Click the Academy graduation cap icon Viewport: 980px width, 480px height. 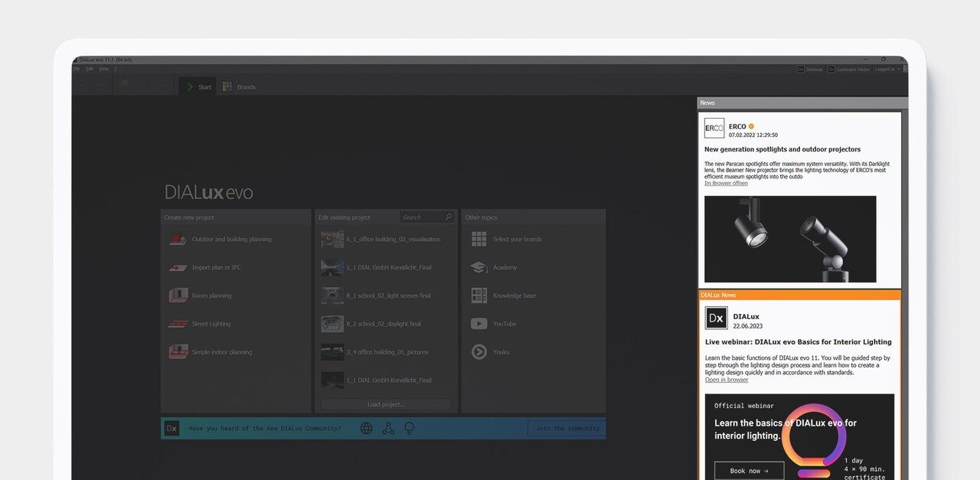479,268
